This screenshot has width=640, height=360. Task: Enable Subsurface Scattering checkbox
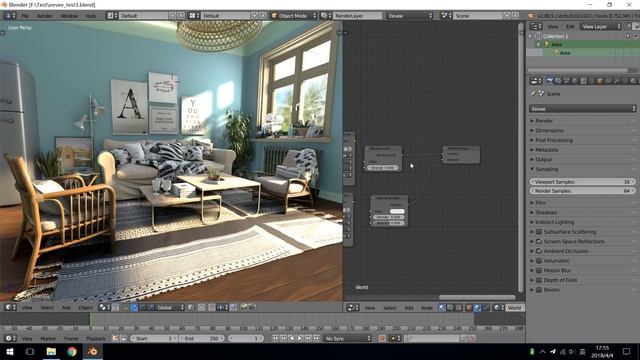click(x=539, y=232)
